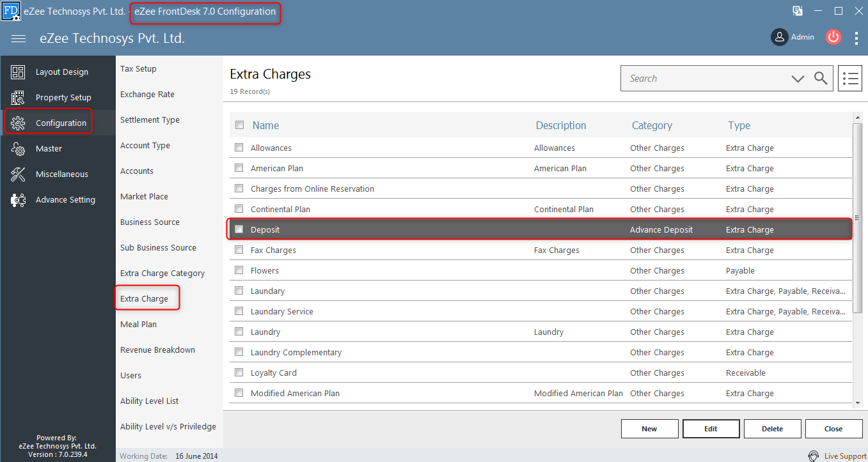Click the Delete button

772,429
